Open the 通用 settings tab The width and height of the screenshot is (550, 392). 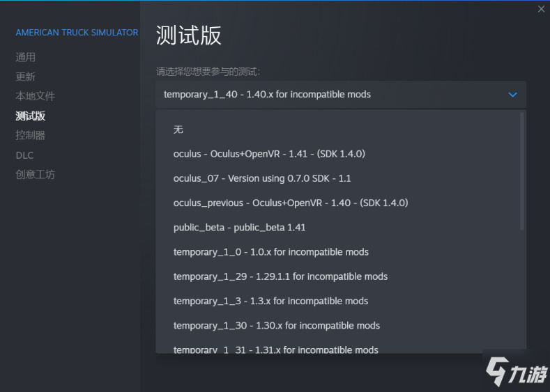[25, 57]
